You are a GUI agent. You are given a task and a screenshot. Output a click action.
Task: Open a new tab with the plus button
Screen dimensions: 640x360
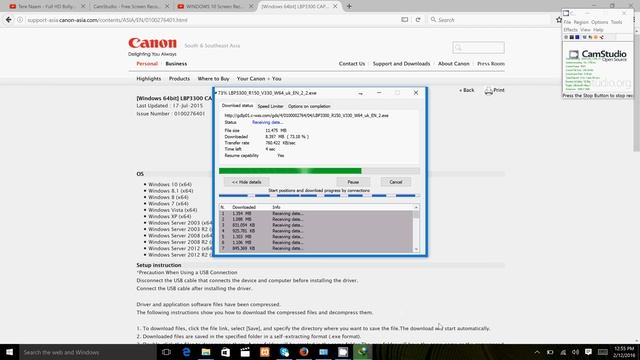point(349,6)
